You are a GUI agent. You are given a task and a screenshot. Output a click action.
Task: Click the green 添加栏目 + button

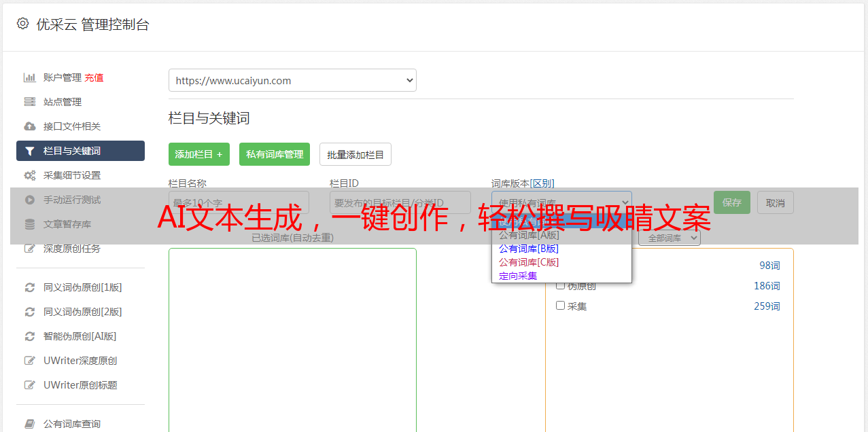199,154
